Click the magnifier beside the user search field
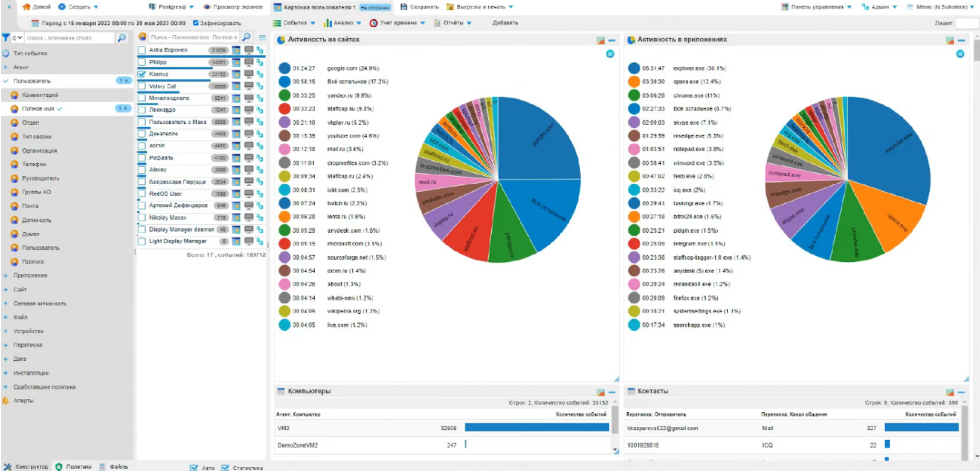The width and height of the screenshot is (980, 471). (x=247, y=37)
